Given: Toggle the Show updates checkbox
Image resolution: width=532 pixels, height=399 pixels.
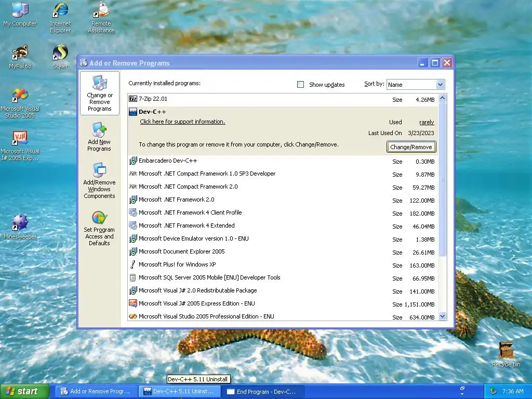Looking at the screenshot, I should click(x=301, y=85).
